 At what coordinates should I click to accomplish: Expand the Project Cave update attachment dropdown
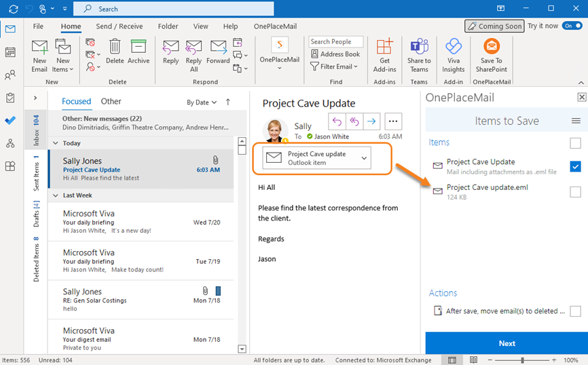[365, 158]
